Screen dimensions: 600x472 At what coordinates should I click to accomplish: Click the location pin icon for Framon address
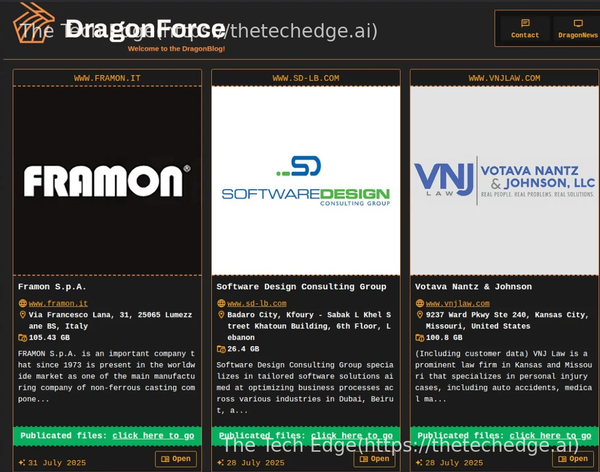tap(23, 315)
